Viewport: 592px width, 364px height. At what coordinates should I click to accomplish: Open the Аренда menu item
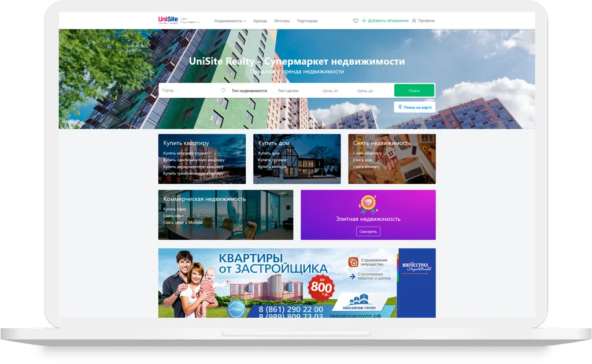tap(260, 21)
